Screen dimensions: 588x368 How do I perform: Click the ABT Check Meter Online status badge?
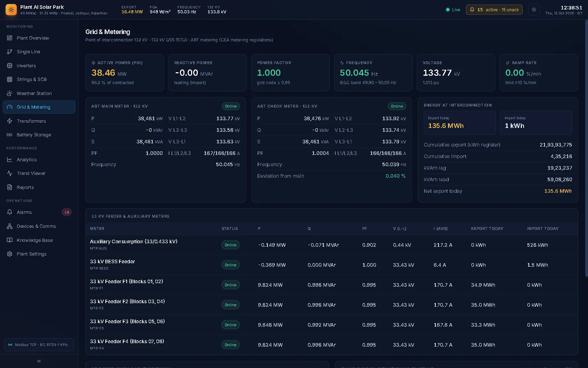click(397, 106)
